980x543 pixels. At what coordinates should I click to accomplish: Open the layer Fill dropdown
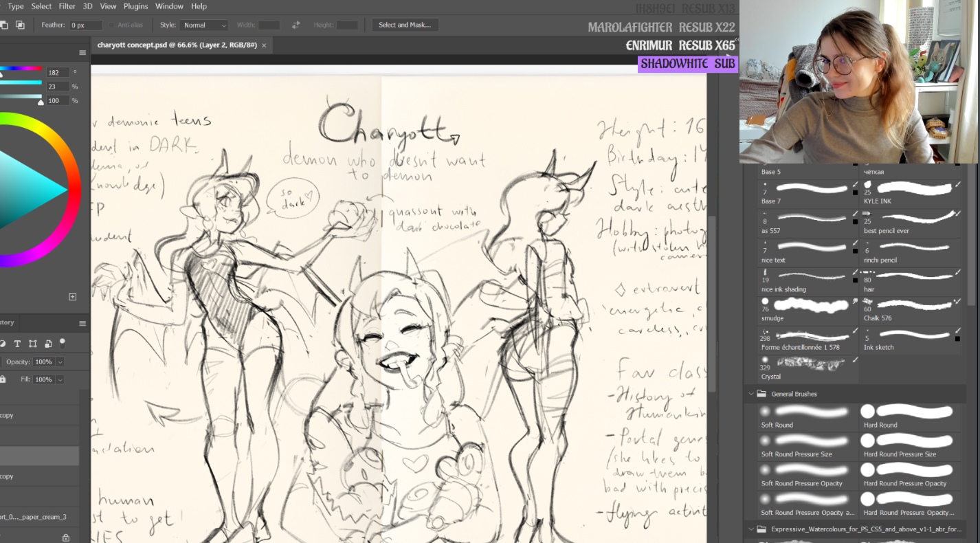60,379
